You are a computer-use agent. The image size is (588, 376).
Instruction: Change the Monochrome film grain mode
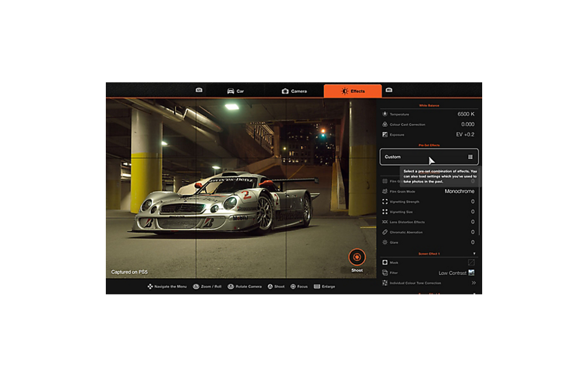[x=459, y=192]
